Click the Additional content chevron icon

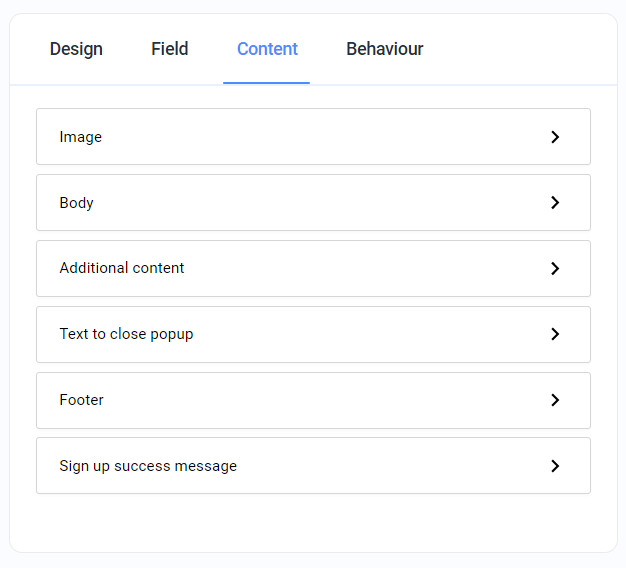click(x=555, y=269)
